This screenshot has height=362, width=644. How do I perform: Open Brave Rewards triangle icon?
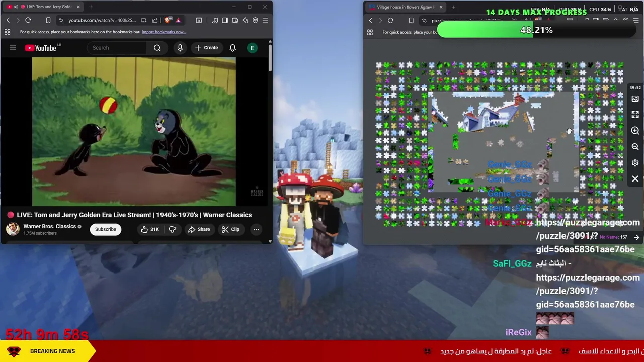click(x=178, y=20)
